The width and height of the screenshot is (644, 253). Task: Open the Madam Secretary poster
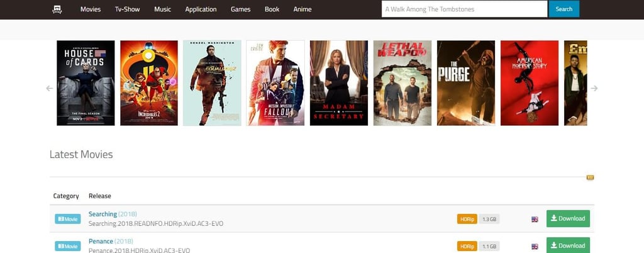click(x=339, y=83)
